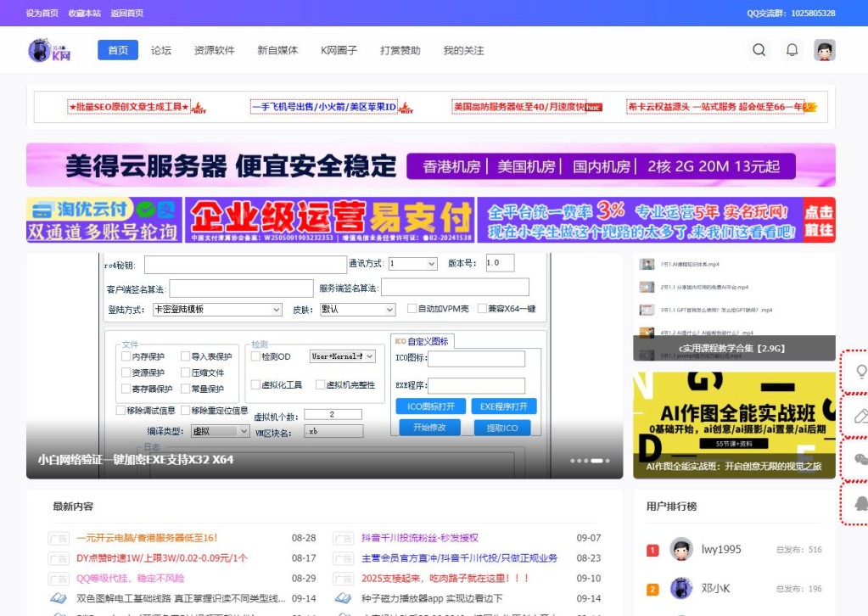
Task: Click username lwy1995 in ranking
Action: (721, 550)
